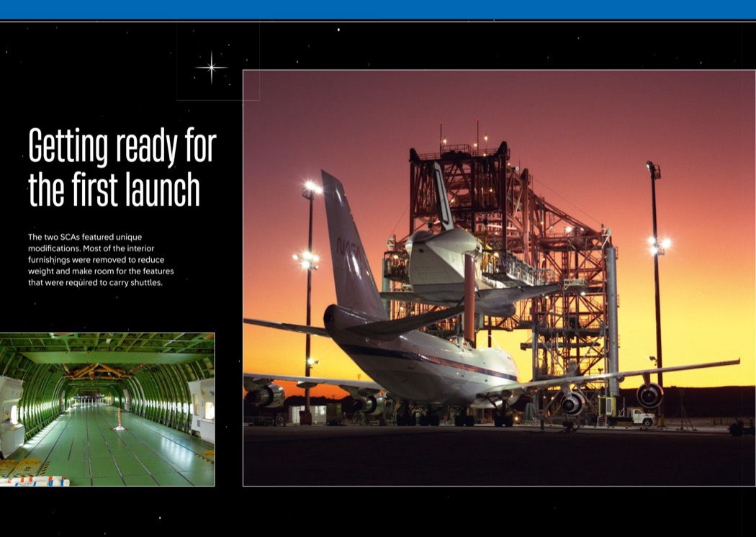Click the left floodlight tower's top lamp
Image resolution: width=756 pixels, height=537 pixels.
coord(312,188)
